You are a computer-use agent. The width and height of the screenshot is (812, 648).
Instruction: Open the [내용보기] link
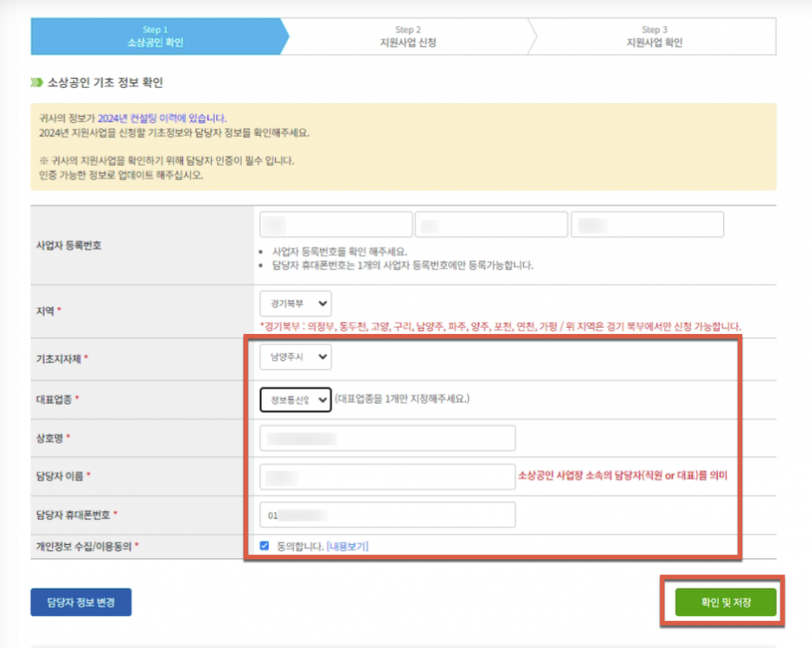(347, 546)
